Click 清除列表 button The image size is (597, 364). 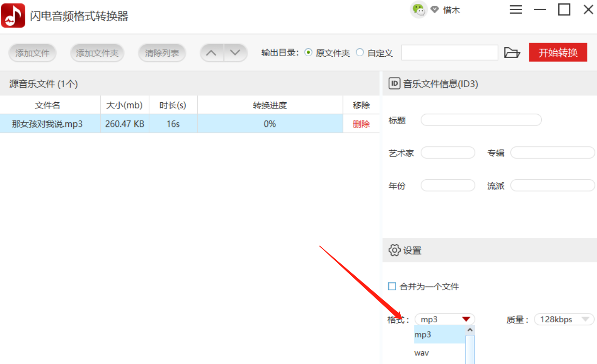(162, 53)
